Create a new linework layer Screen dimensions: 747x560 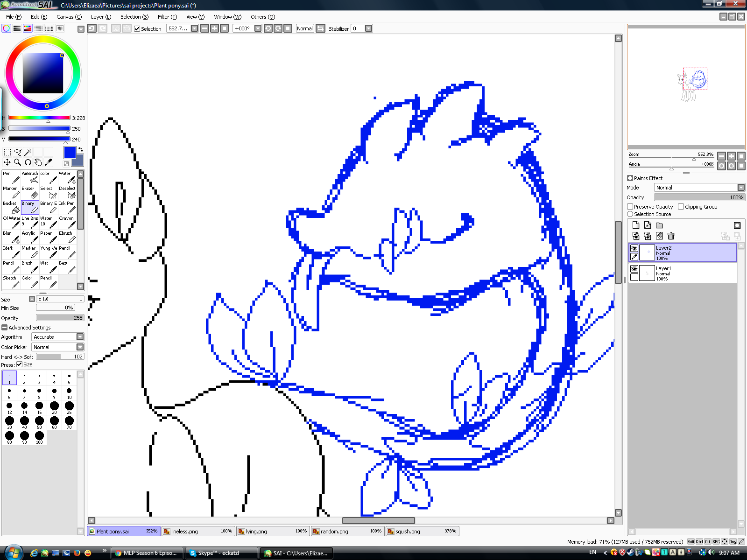[x=648, y=225]
